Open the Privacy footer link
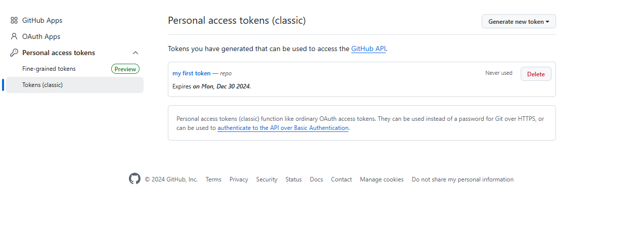Screen dimensions: 644x230 click(239, 179)
